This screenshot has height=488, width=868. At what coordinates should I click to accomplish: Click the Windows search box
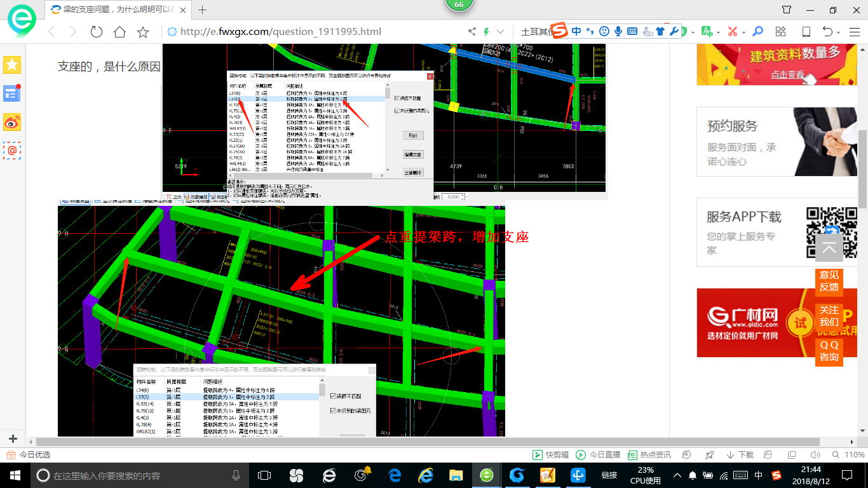[x=140, y=475]
